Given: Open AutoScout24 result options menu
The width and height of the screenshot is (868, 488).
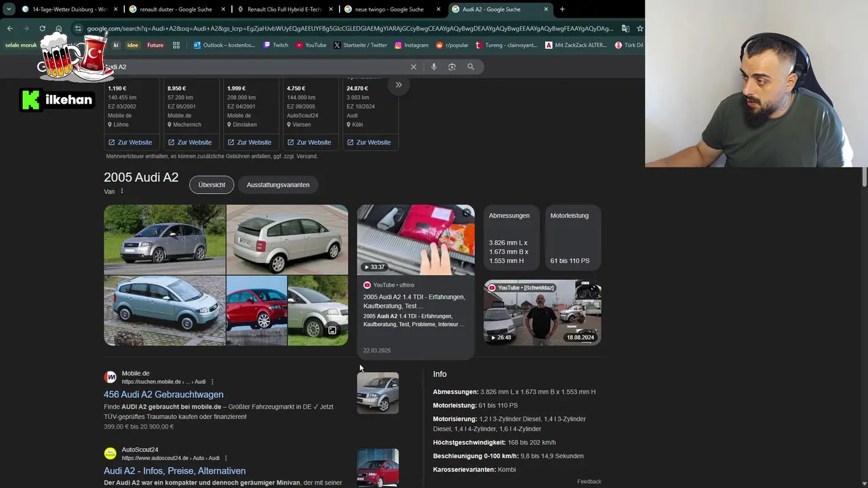Looking at the screenshot, I should click(x=226, y=458).
